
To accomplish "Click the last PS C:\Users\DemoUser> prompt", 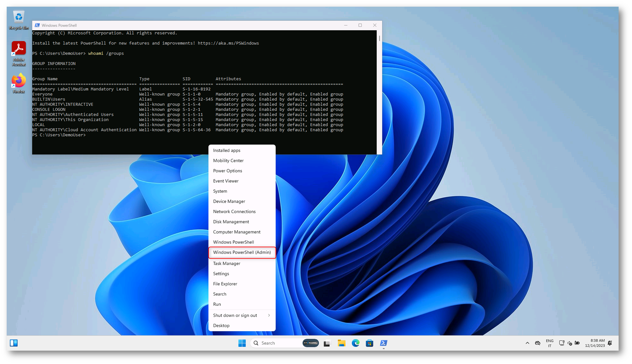I will pyautogui.click(x=59, y=135).
